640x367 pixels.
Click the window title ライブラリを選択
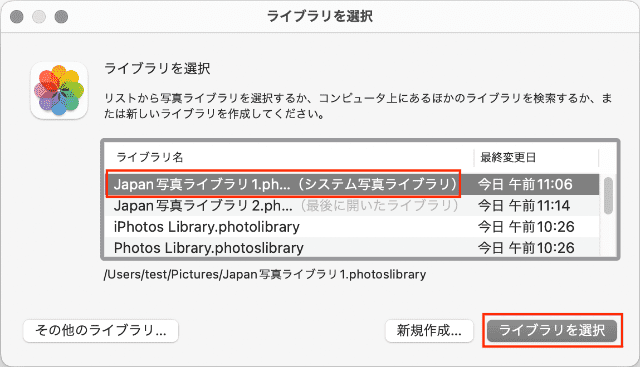(320, 16)
